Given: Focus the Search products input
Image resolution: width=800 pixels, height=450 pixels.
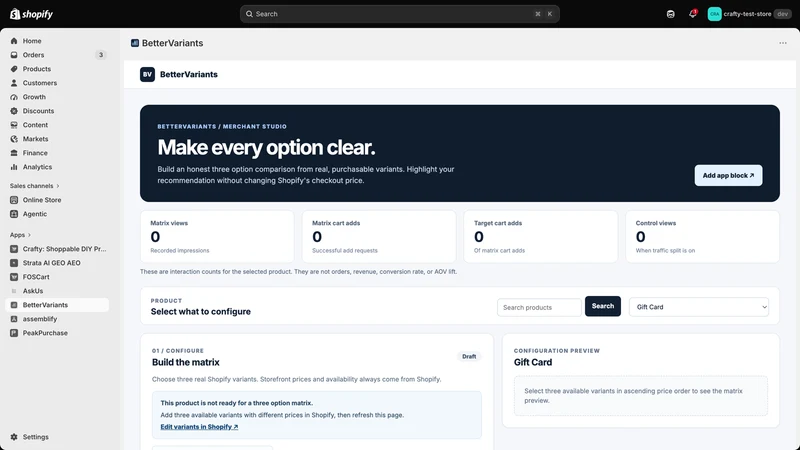Looking at the screenshot, I should [539, 307].
